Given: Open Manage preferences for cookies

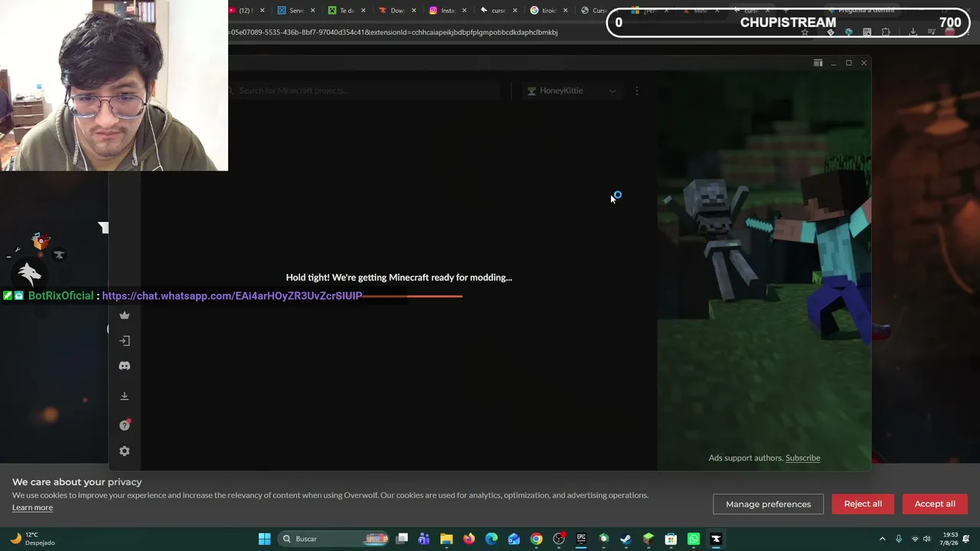Looking at the screenshot, I should pyautogui.click(x=768, y=504).
